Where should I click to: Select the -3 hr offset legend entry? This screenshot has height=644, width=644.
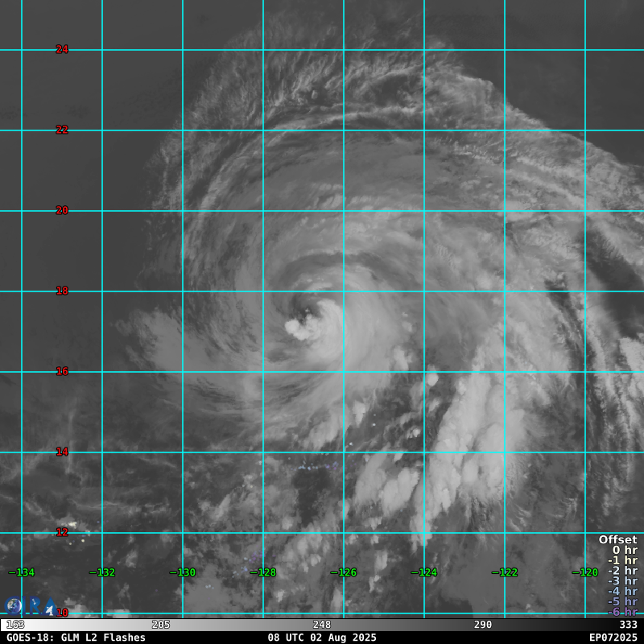tap(622, 581)
